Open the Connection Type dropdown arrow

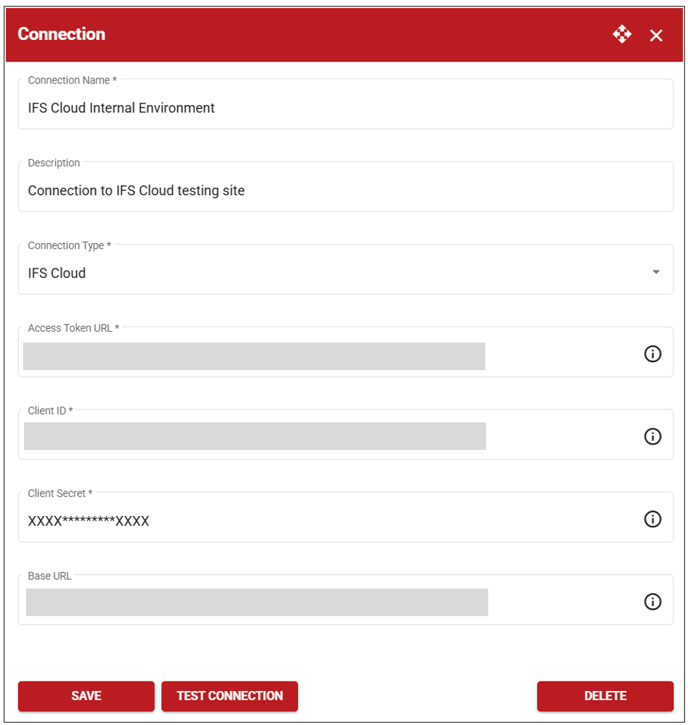656,272
